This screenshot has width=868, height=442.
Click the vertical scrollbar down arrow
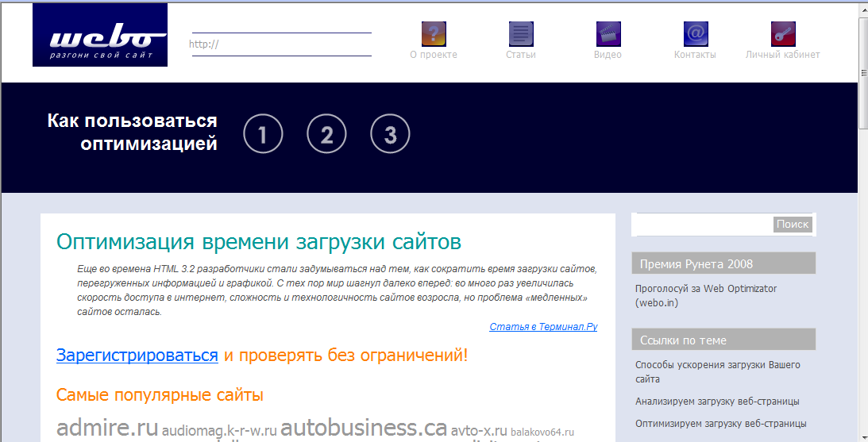[862, 436]
